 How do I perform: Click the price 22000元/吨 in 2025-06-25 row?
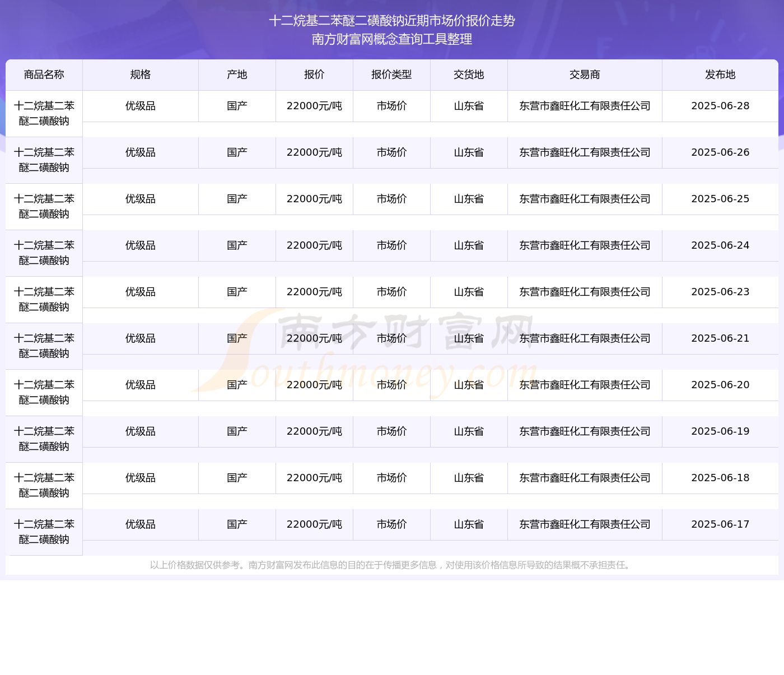(314, 199)
